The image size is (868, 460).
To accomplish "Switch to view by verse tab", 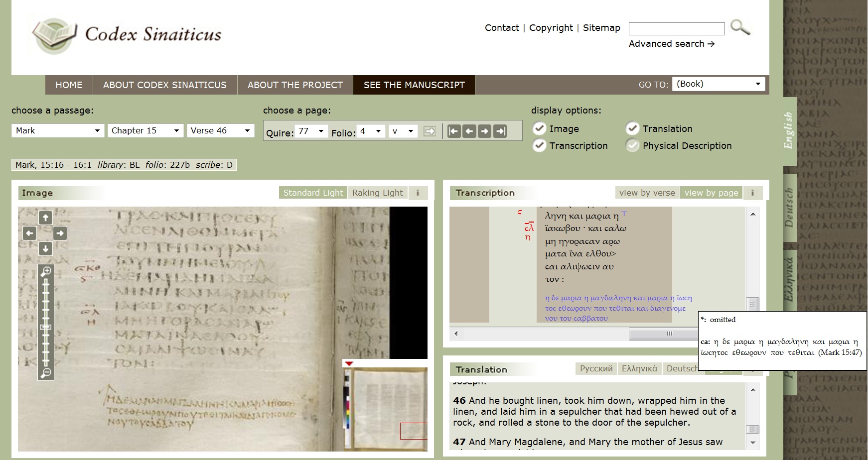I will tap(647, 193).
